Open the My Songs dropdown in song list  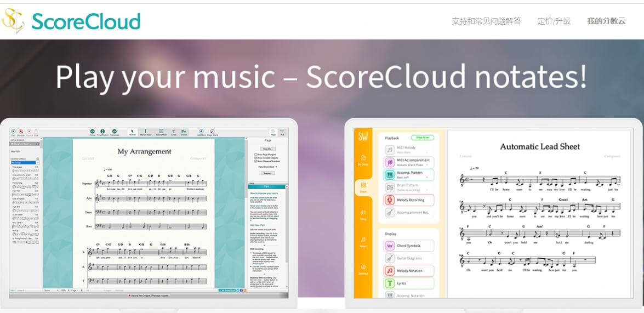tap(25, 163)
